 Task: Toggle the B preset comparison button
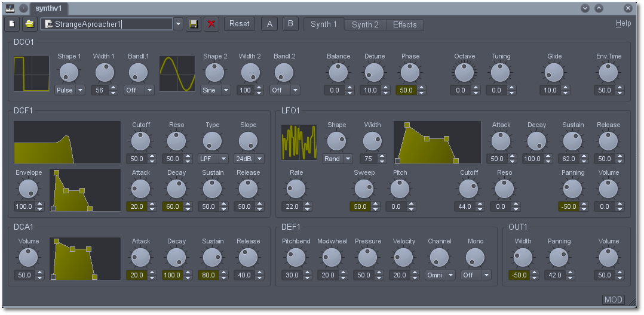point(290,24)
